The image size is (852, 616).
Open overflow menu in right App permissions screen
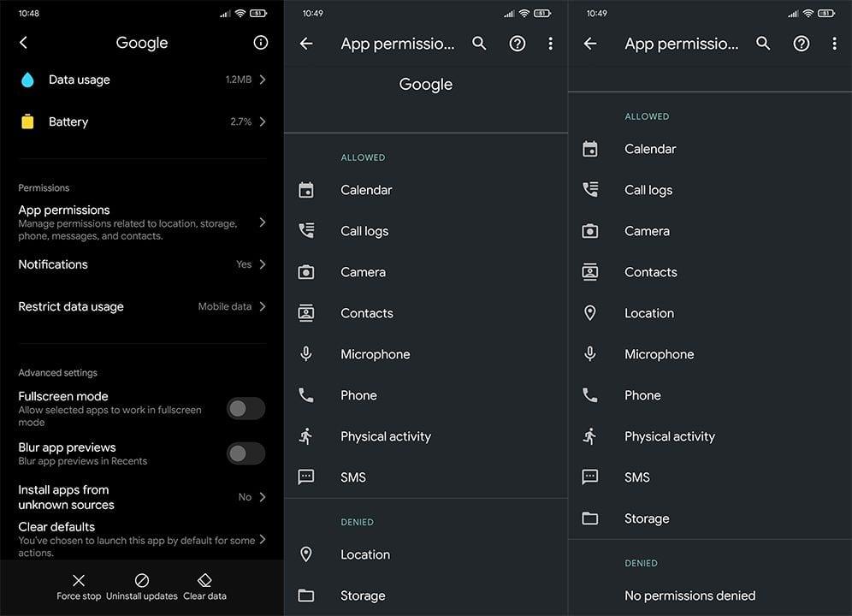tap(835, 44)
